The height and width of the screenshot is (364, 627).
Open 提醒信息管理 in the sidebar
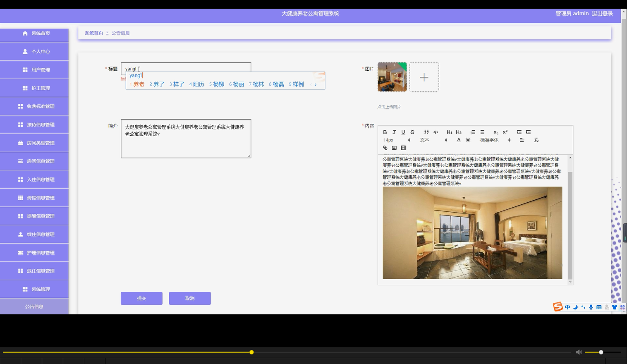tap(34, 216)
